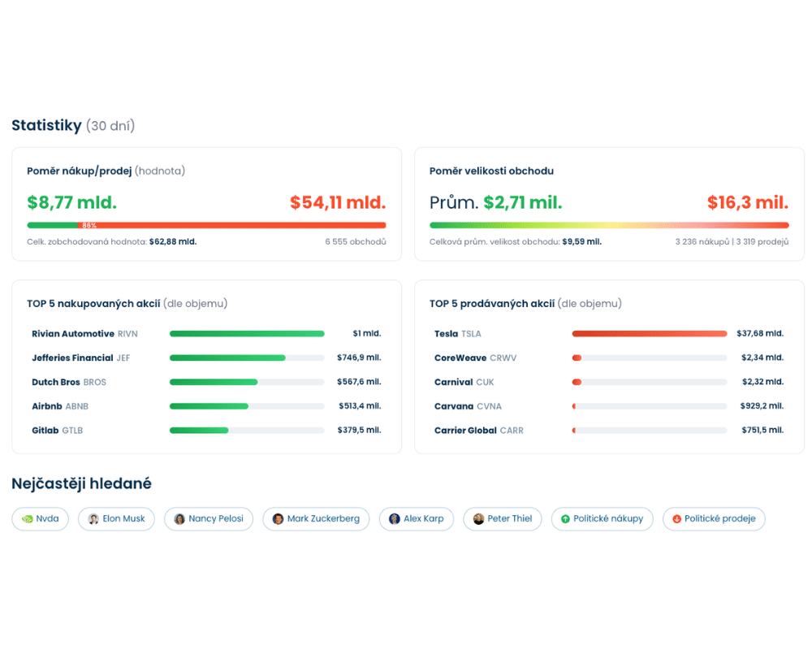This screenshot has width=812, height=650.
Task: Click the $2,32 mld. Carnival amount
Action: (762, 382)
